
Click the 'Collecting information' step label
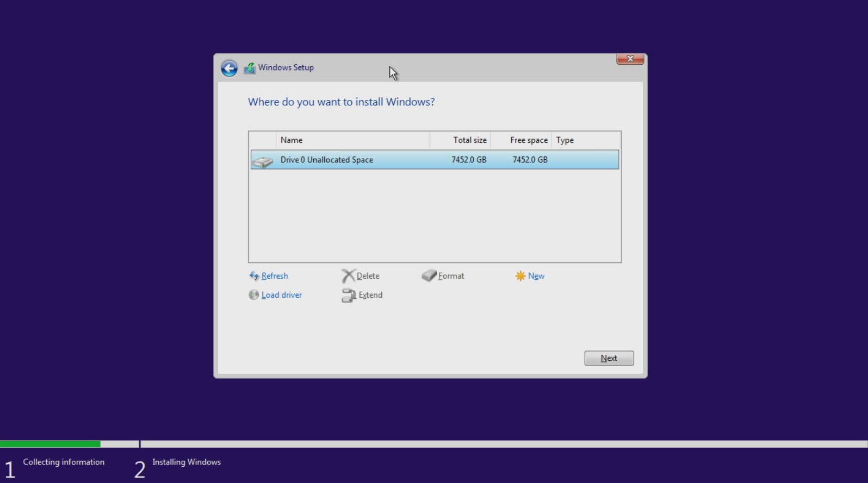pyautogui.click(x=64, y=462)
